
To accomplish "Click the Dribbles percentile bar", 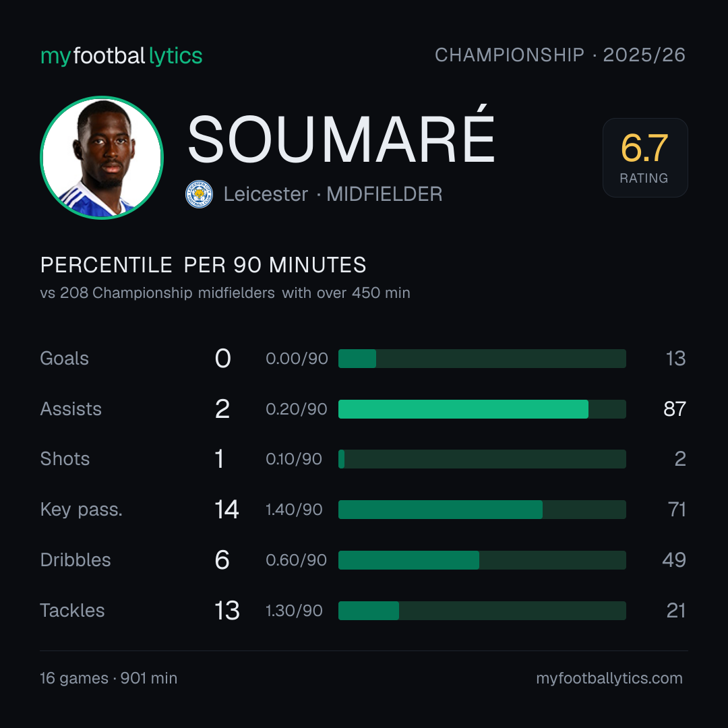I will [x=482, y=560].
